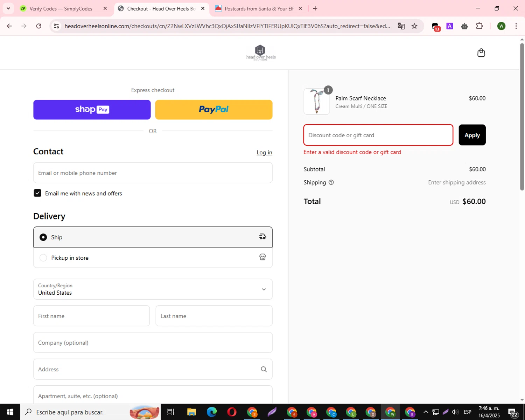The height and width of the screenshot is (420, 525).
Task: Click the browser address bar URL
Action: (x=227, y=26)
